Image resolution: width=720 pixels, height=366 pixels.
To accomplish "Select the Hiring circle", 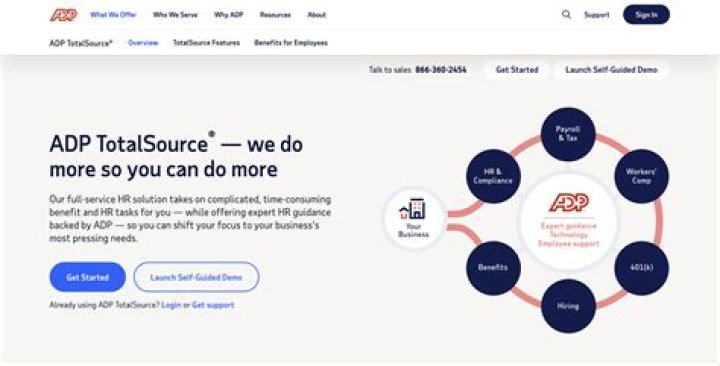I will pos(568,306).
